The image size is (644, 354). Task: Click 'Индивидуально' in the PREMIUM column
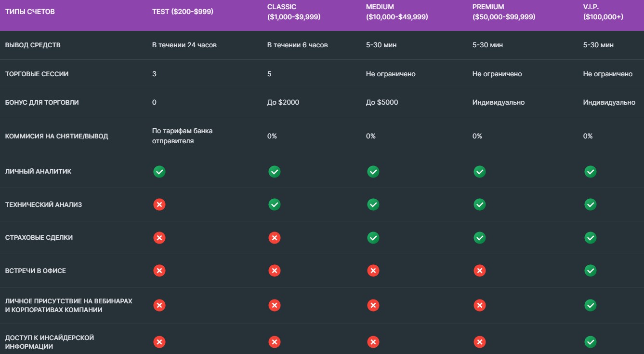[x=499, y=102]
